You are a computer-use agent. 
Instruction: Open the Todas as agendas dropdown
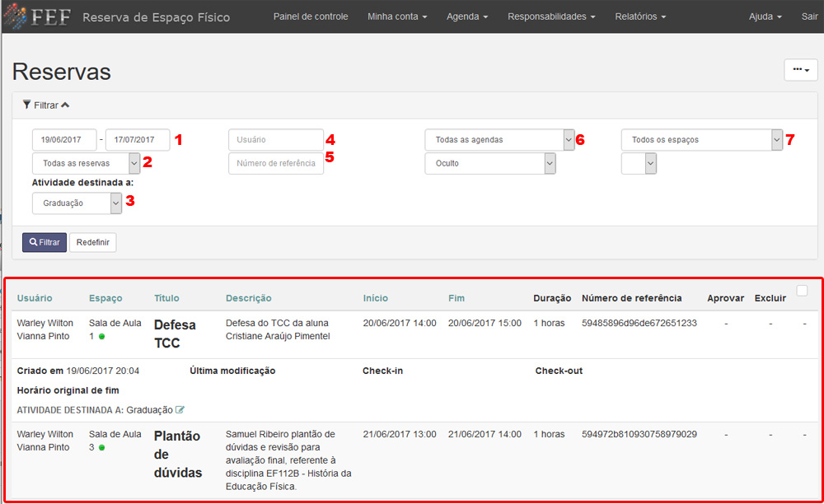point(499,140)
